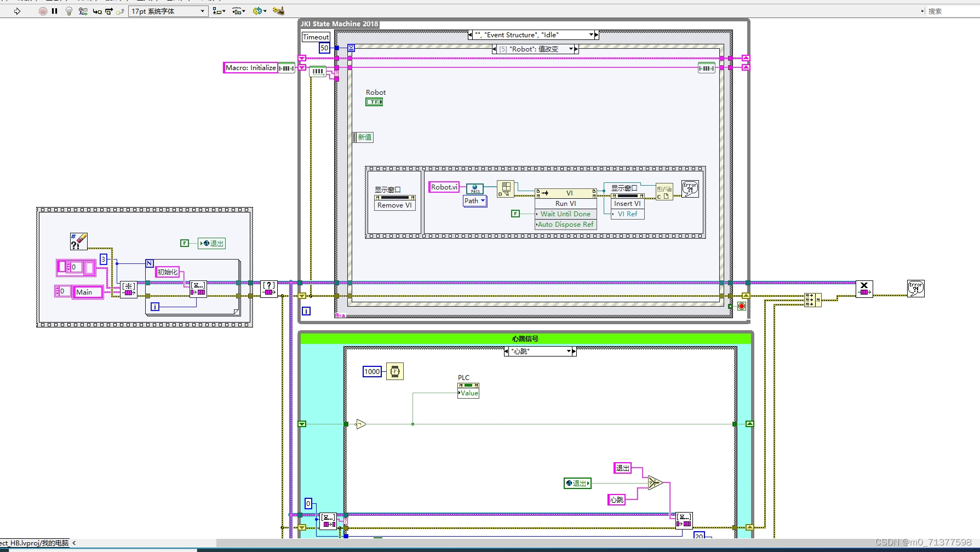Select the 1000 millisecond constant
Image resolution: width=980 pixels, height=552 pixels.
tap(372, 372)
